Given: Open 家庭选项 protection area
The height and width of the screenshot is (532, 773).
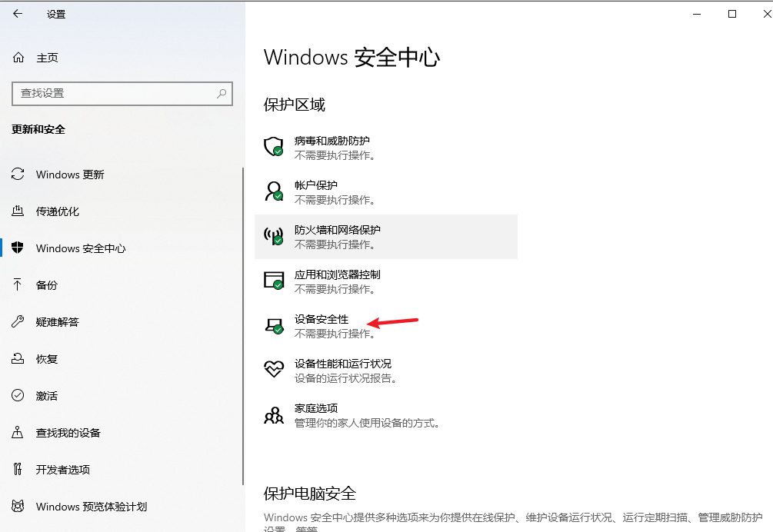Looking at the screenshot, I should 386,415.
